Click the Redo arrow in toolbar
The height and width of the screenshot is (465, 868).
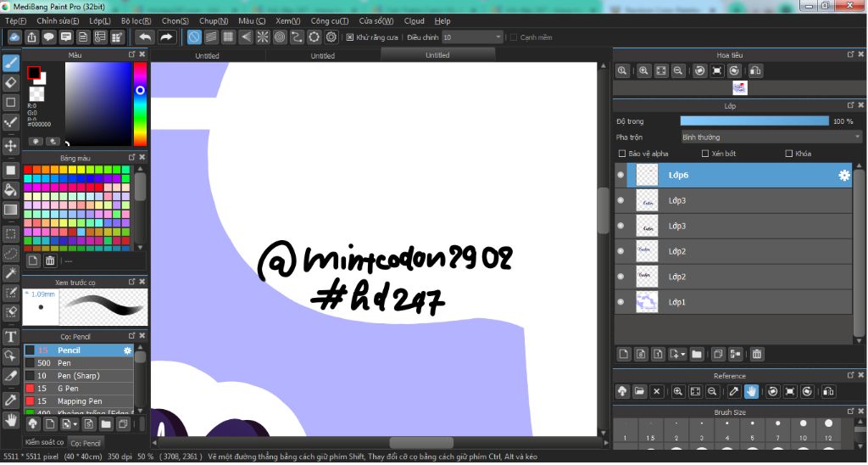pos(166,37)
